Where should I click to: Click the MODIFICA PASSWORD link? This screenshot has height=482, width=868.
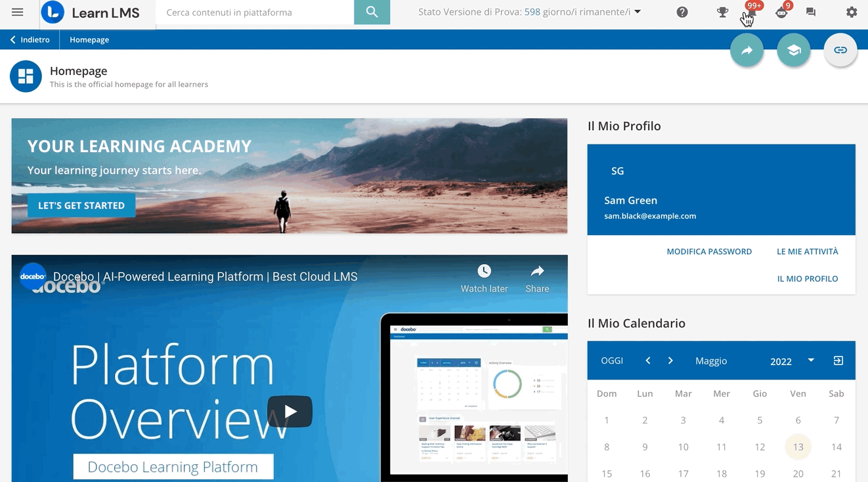[709, 252]
